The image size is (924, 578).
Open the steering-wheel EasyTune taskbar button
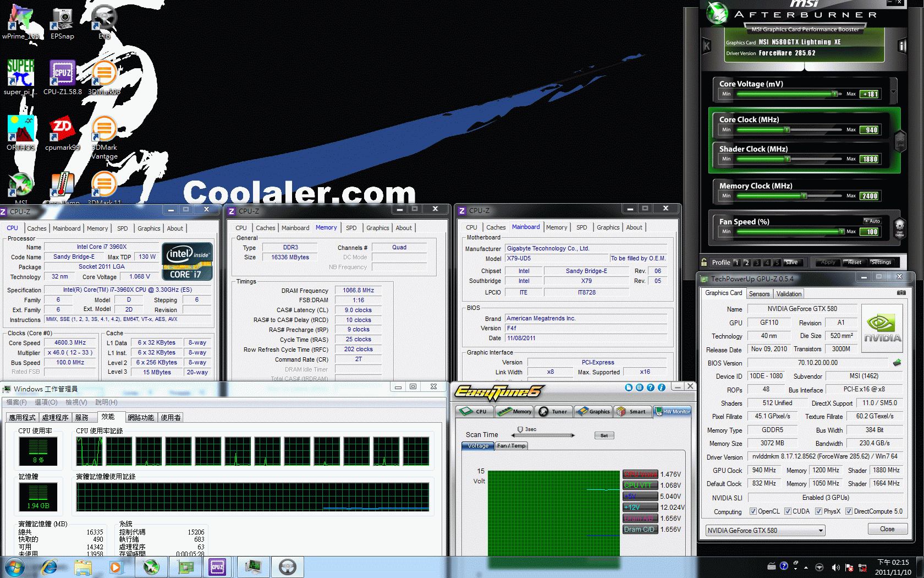click(288, 567)
